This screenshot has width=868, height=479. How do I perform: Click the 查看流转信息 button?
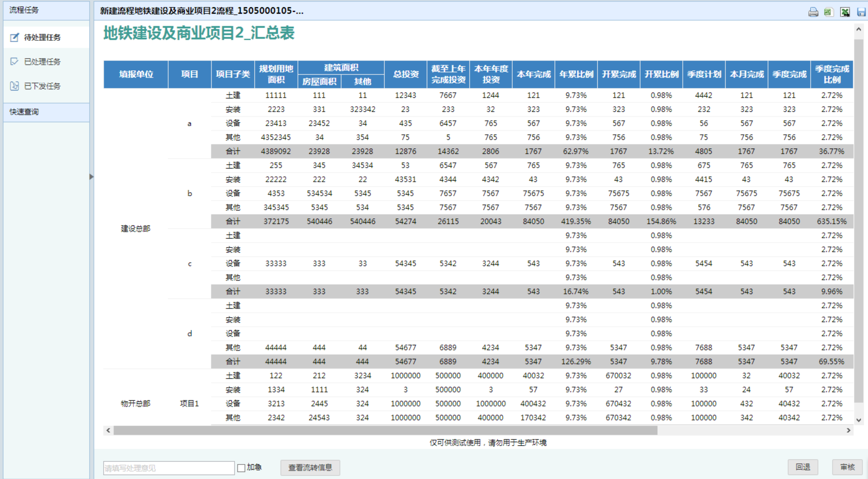click(x=310, y=468)
